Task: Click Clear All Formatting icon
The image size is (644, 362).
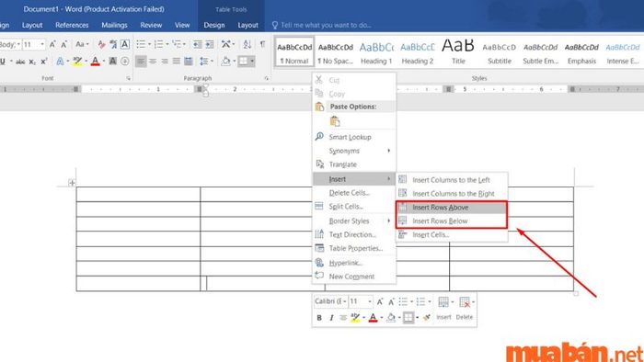Action: point(101,44)
